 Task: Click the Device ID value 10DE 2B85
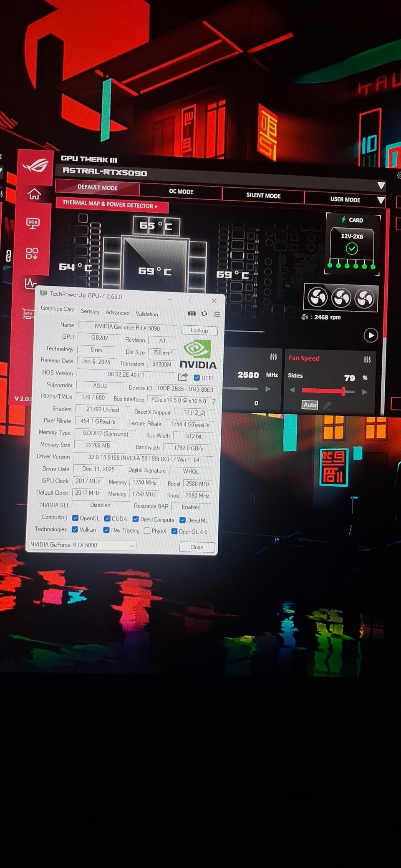pos(185,389)
